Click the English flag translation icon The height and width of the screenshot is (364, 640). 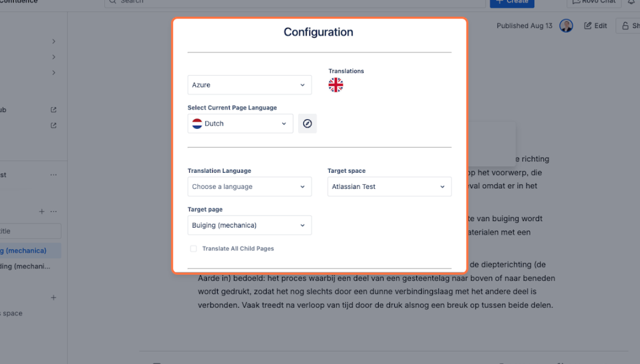click(336, 85)
